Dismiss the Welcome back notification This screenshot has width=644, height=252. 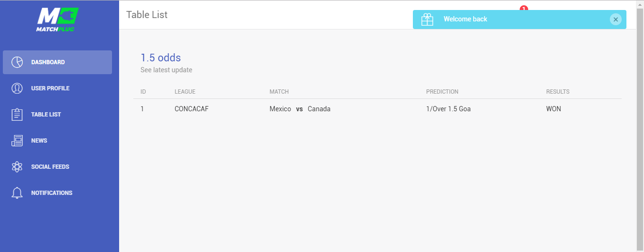(616, 19)
